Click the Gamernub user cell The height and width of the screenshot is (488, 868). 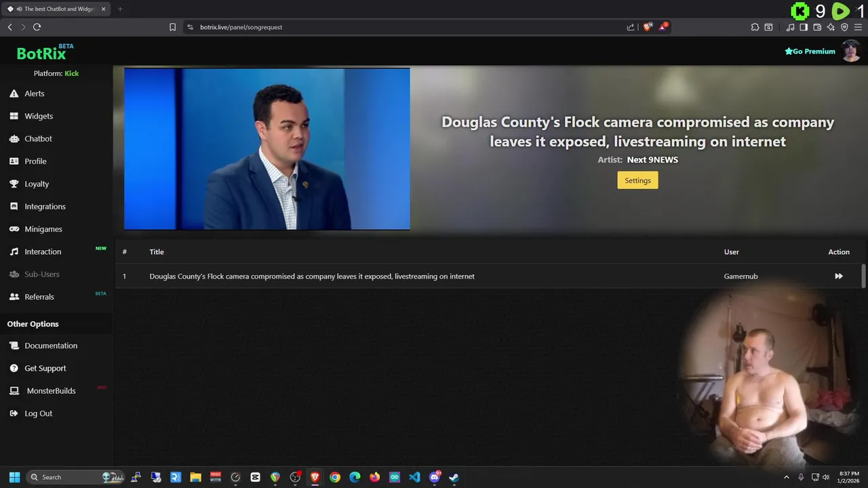741,276
